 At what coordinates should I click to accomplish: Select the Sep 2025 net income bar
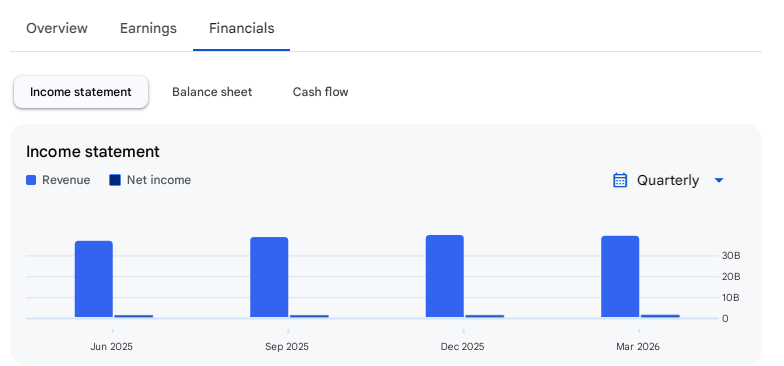click(x=310, y=316)
